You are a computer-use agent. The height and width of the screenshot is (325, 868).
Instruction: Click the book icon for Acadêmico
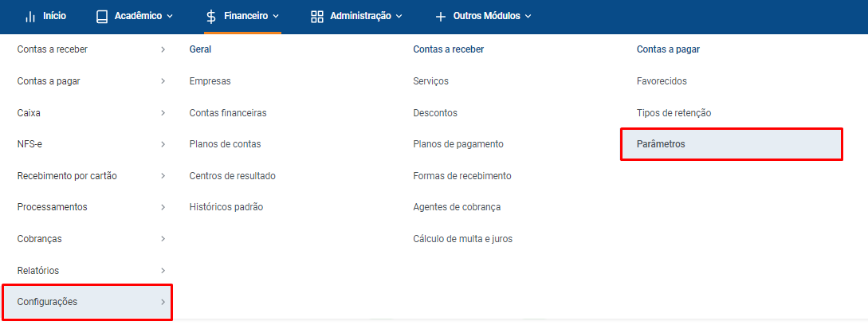pos(102,17)
